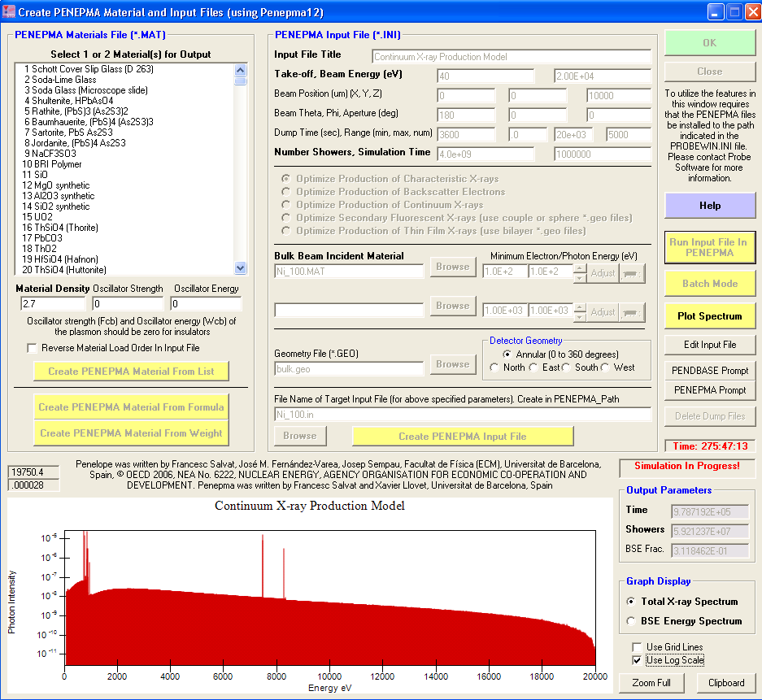Enable Reverse Material Load Order checkbox
The width and height of the screenshot is (762, 700).
pyautogui.click(x=33, y=348)
